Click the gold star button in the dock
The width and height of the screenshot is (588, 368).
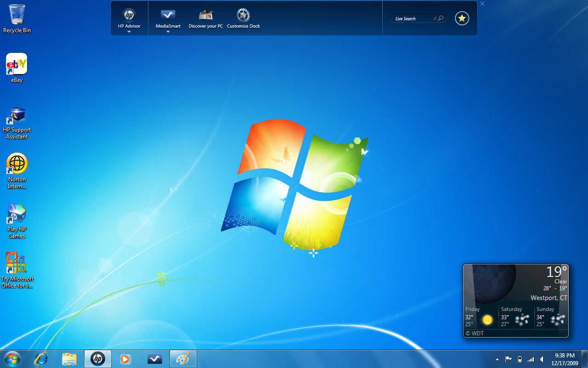[462, 18]
